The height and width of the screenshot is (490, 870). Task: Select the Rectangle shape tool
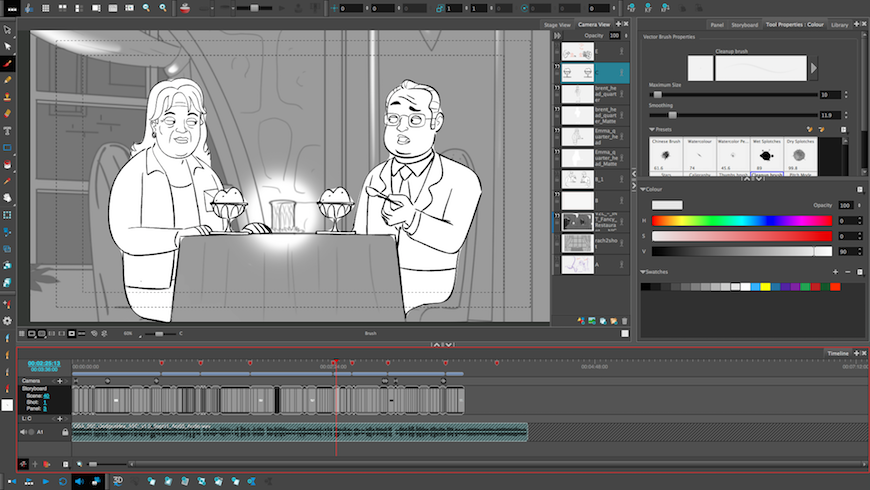point(7,148)
